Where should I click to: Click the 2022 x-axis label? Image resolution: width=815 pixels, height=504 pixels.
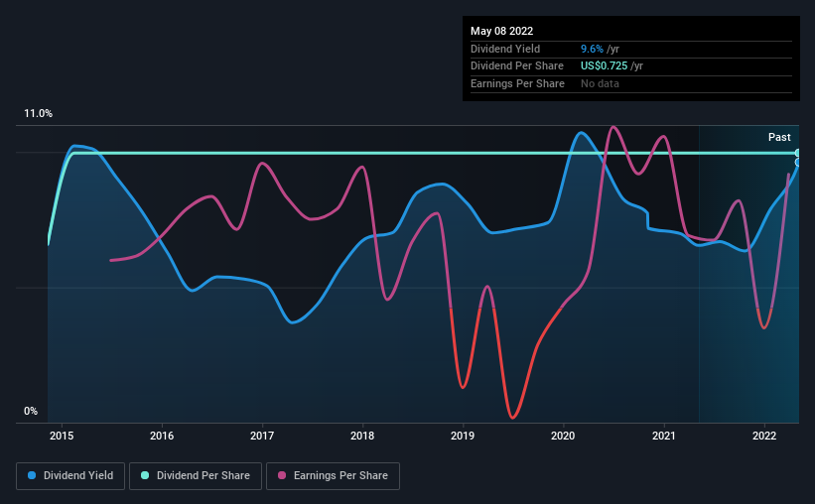tap(764, 436)
